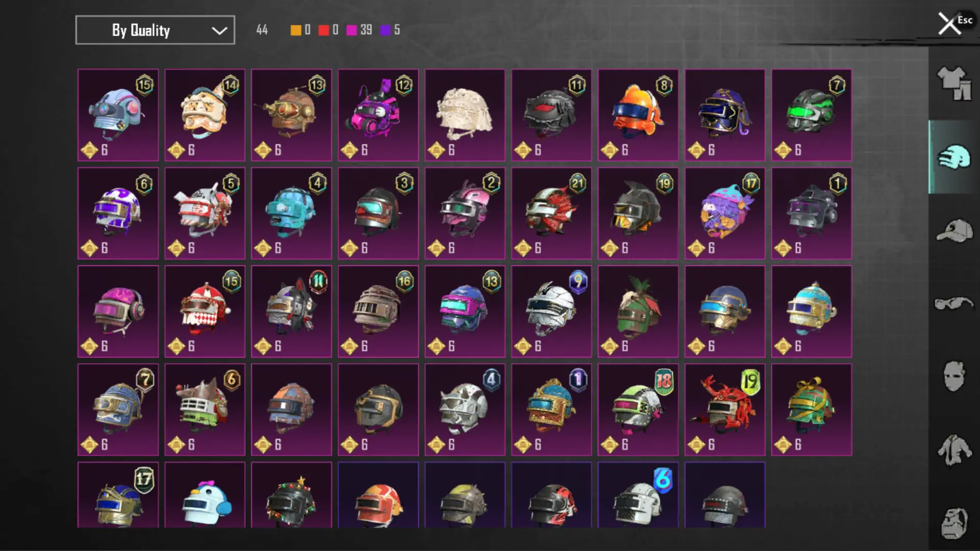Select the red spiky helmet with badge 21
This screenshot has height=551, width=980.
pyautogui.click(x=551, y=213)
